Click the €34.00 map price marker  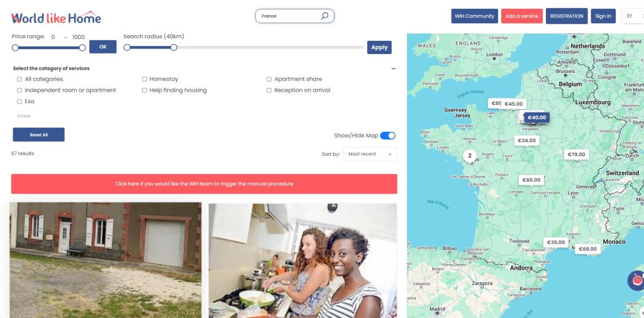click(526, 140)
